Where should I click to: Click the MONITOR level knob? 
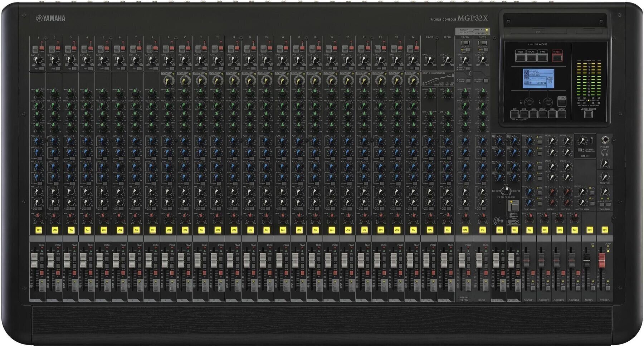pos(605,177)
